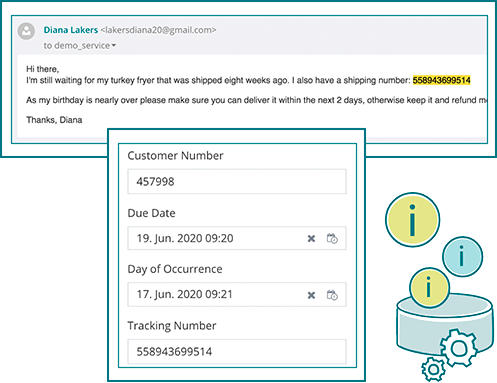Click the sender avatar icon
Screen dimensions: 497x383
point(26,31)
